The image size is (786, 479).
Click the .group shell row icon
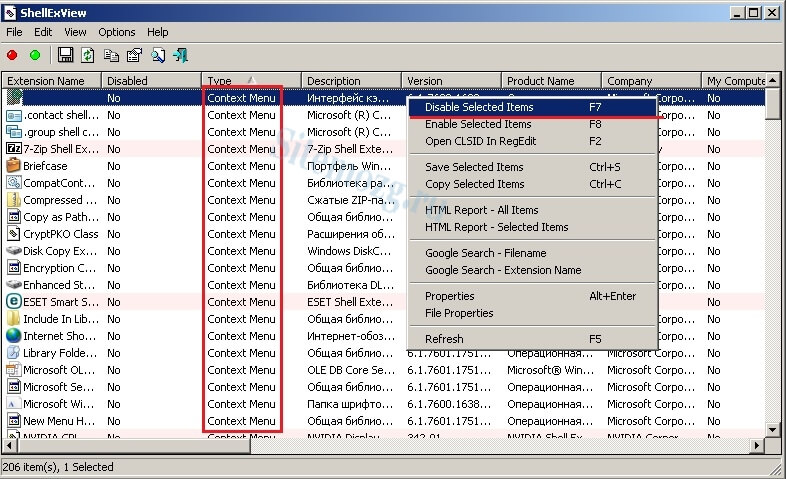pos(14,132)
